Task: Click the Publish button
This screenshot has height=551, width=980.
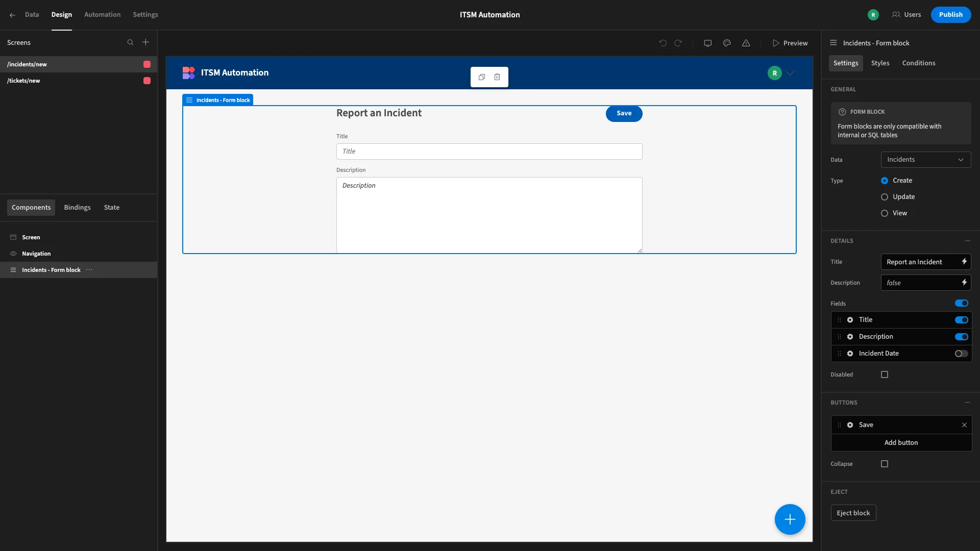Action: (x=950, y=15)
